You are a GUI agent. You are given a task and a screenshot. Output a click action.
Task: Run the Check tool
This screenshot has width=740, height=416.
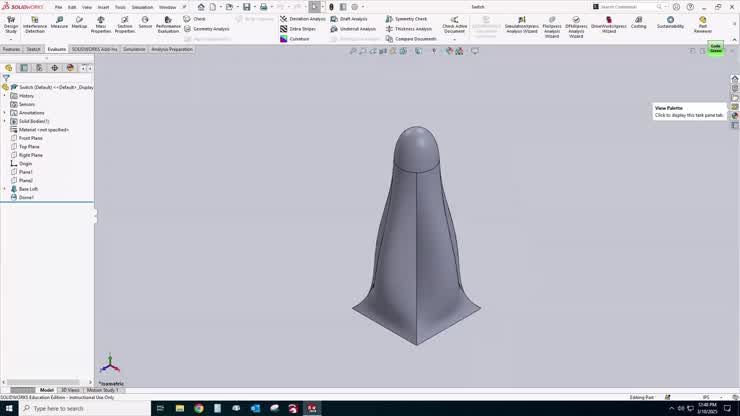pyautogui.click(x=195, y=19)
